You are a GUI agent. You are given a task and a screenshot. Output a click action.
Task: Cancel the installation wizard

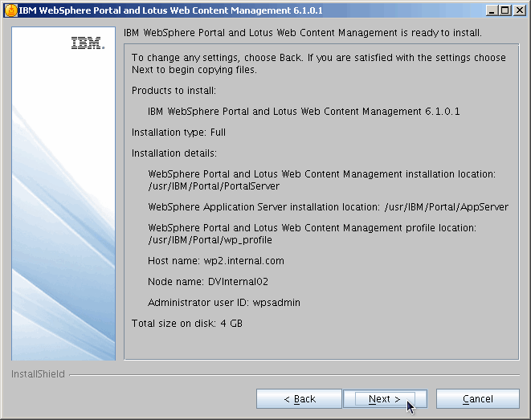point(477,399)
